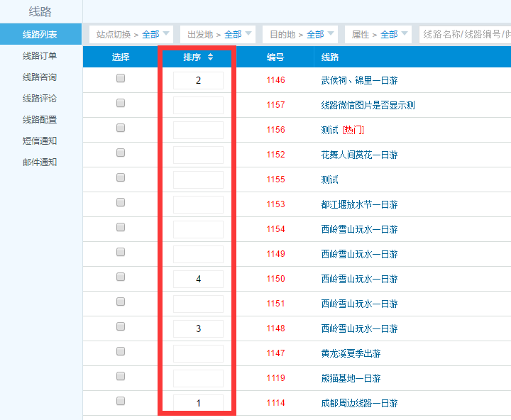Select 线路评论 in the left menu
This screenshot has width=511, height=420.
click(40, 99)
